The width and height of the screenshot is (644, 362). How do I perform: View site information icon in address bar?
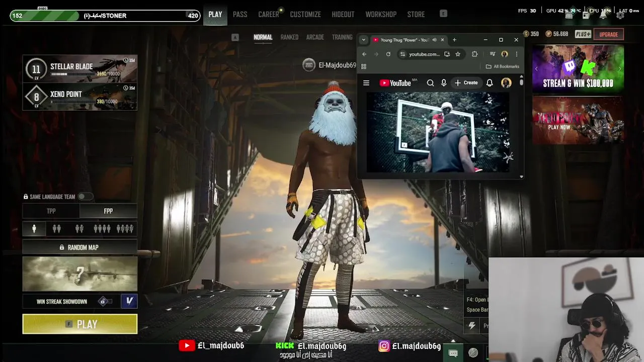click(402, 54)
